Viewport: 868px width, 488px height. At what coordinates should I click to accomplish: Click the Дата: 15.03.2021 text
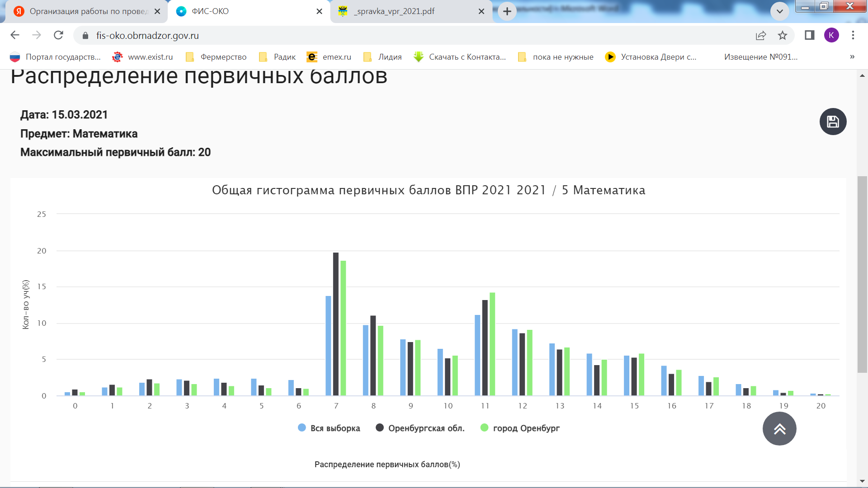(64, 115)
